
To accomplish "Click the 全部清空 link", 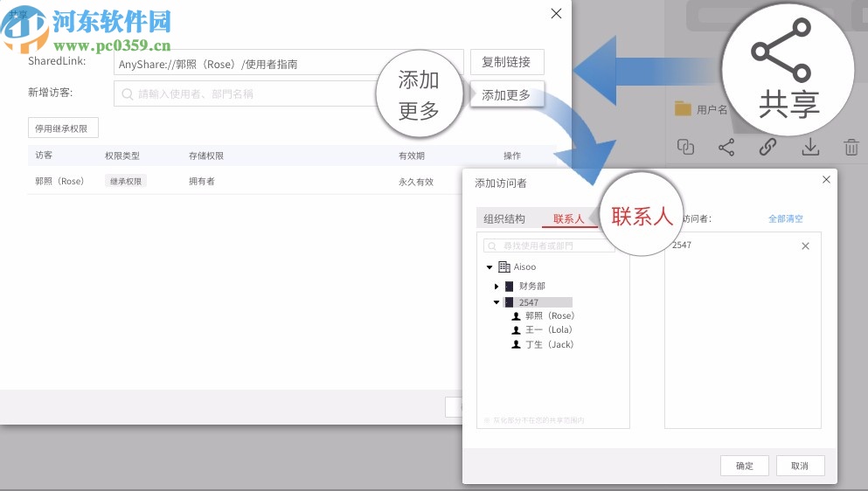I will point(786,218).
